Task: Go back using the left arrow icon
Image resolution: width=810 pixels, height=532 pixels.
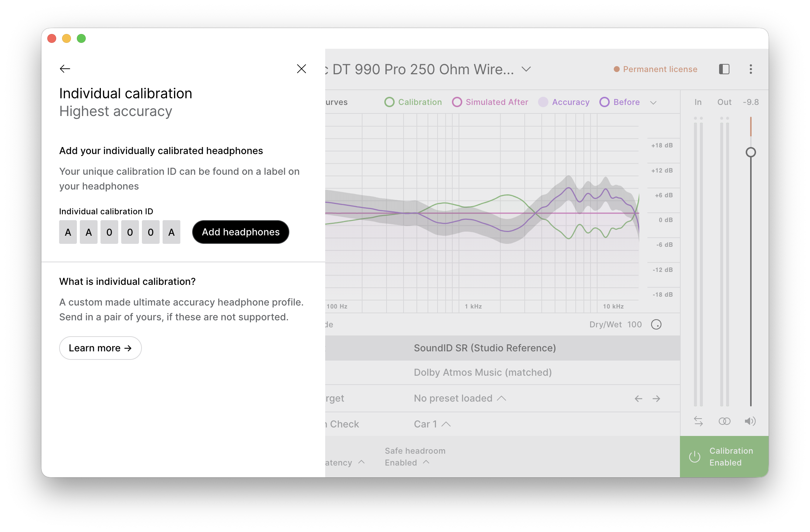Action: point(65,69)
